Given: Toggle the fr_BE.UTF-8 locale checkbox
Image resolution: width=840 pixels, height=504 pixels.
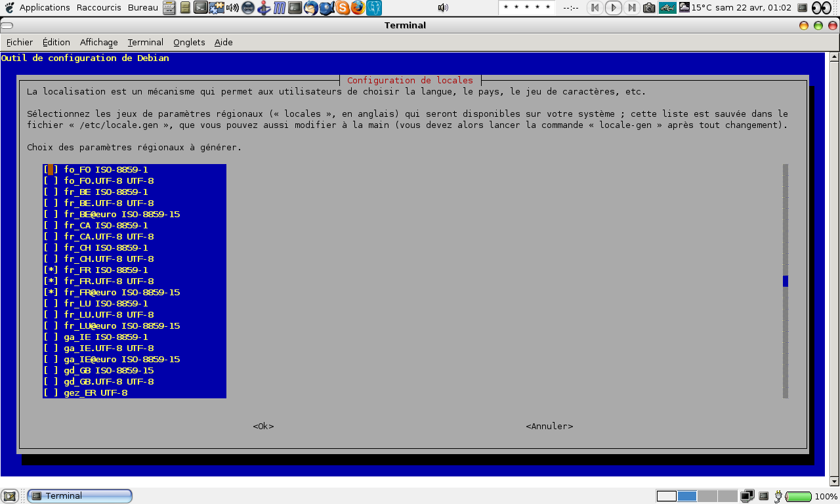Looking at the screenshot, I should (51, 203).
